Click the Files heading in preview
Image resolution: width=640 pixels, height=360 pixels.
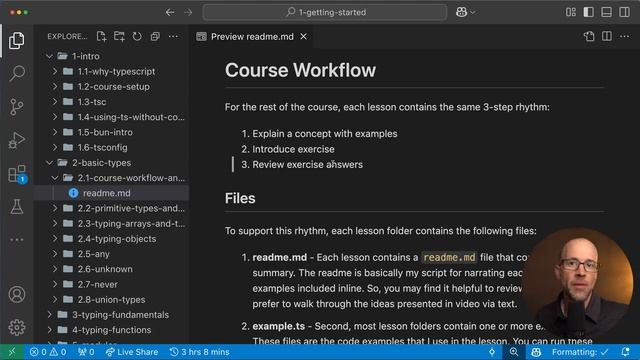(x=240, y=198)
